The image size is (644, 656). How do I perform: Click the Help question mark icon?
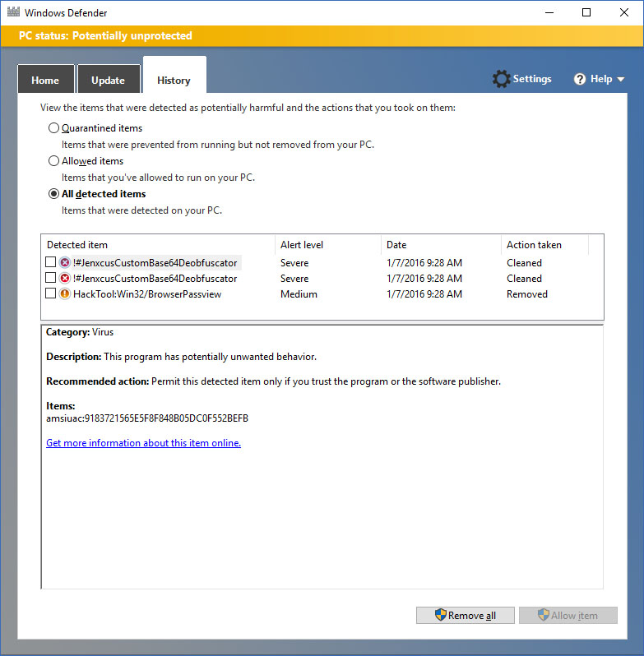point(580,79)
